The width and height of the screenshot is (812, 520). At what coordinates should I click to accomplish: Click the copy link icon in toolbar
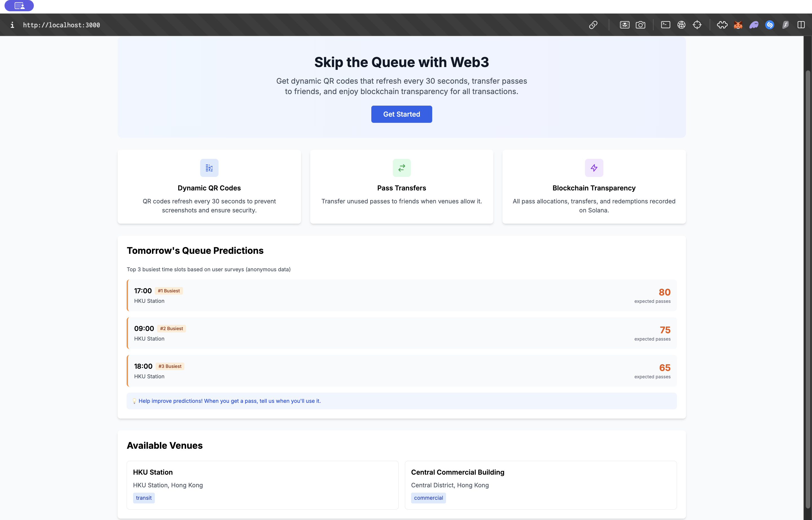[593, 25]
